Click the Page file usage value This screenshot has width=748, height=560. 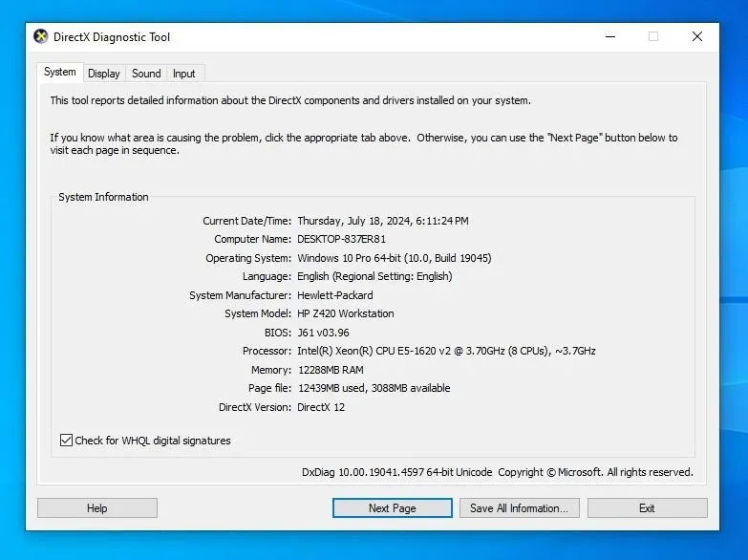click(374, 388)
